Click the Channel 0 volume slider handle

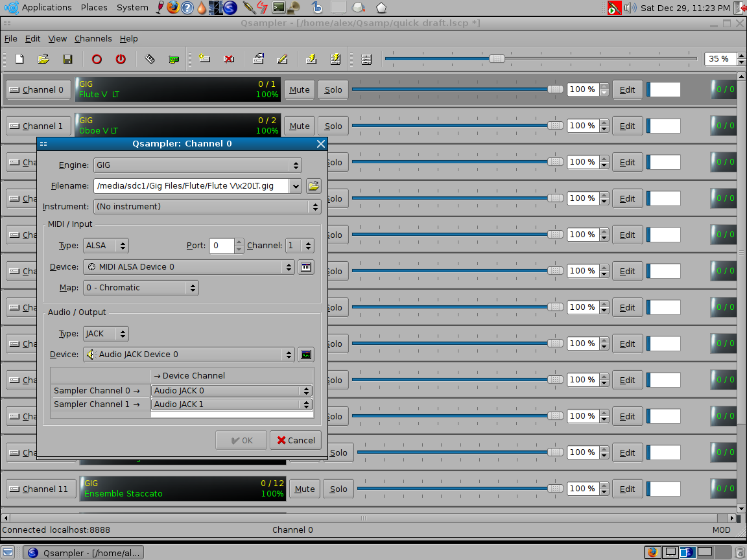pyautogui.click(x=555, y=89)
